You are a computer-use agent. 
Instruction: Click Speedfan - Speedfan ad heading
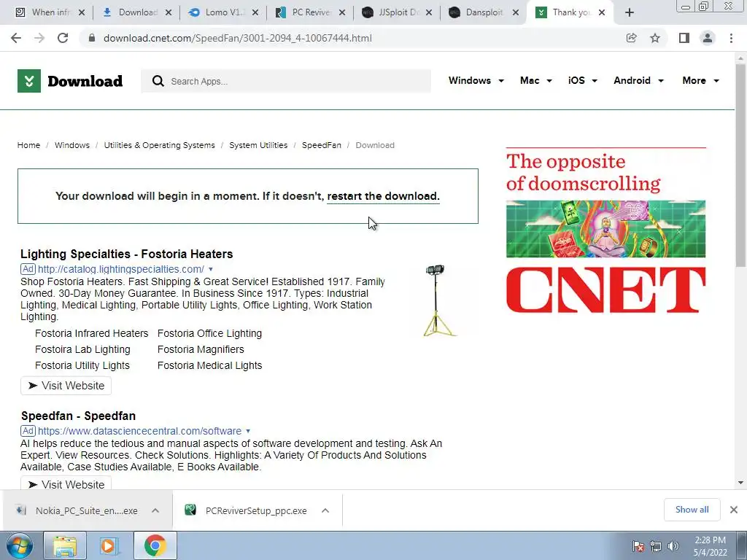pos(79,416)
